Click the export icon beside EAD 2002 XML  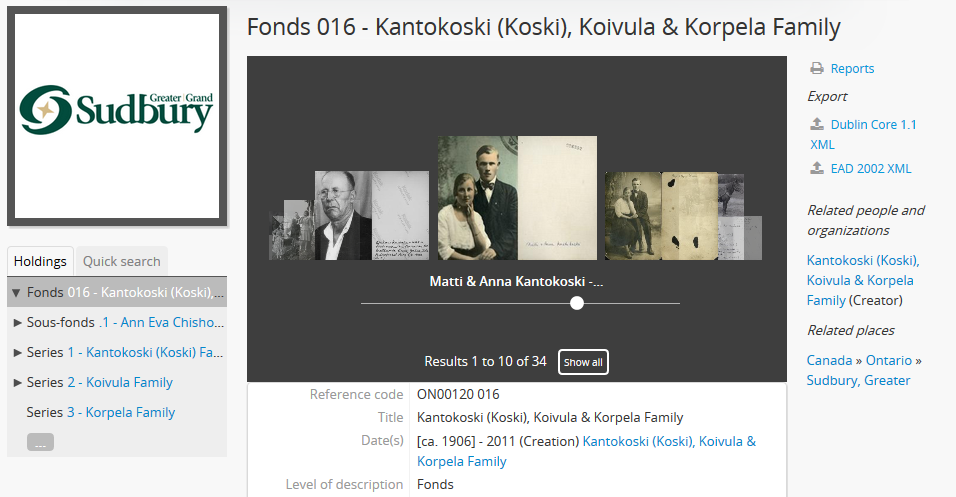(817, 169)
